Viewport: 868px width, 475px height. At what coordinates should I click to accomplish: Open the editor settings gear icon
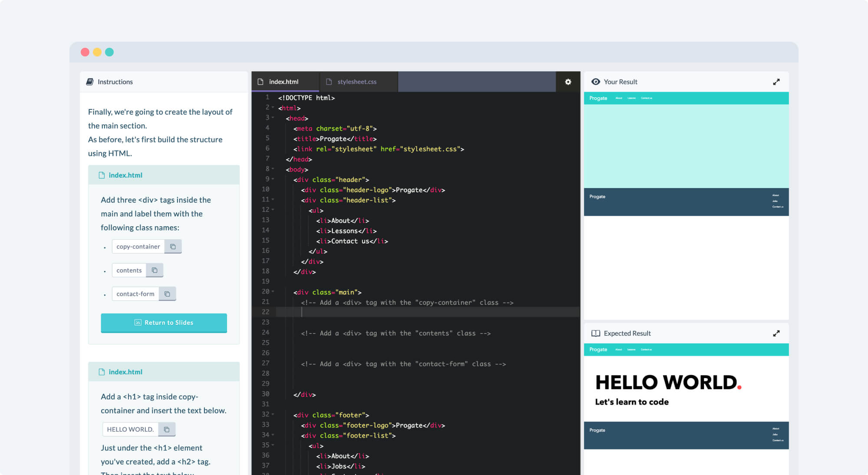click(568, 82)
